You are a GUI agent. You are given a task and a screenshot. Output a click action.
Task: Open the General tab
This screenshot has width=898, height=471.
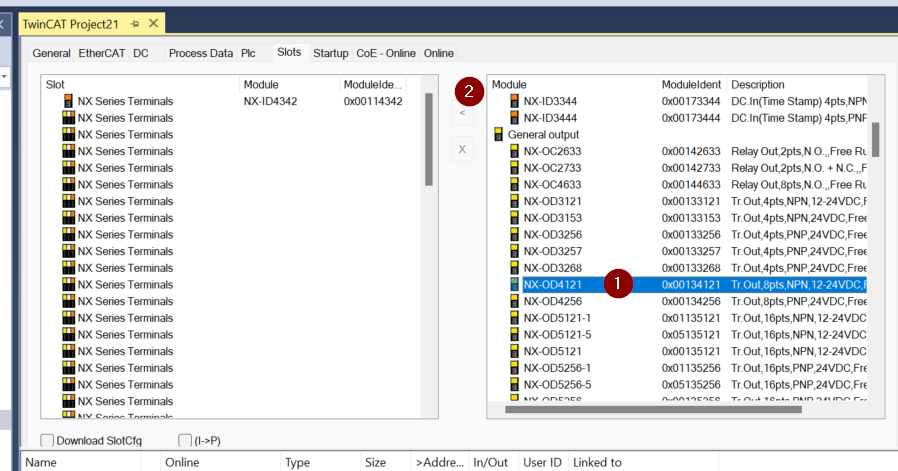coord(52,53)
